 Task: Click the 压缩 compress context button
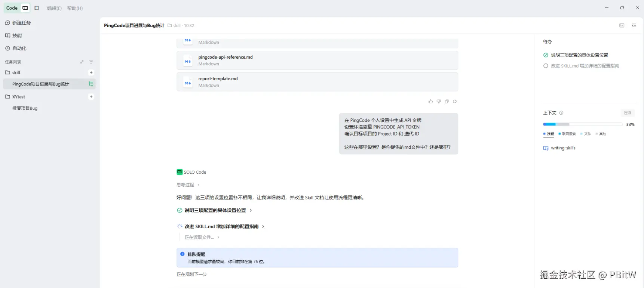[x=628, y=113]
